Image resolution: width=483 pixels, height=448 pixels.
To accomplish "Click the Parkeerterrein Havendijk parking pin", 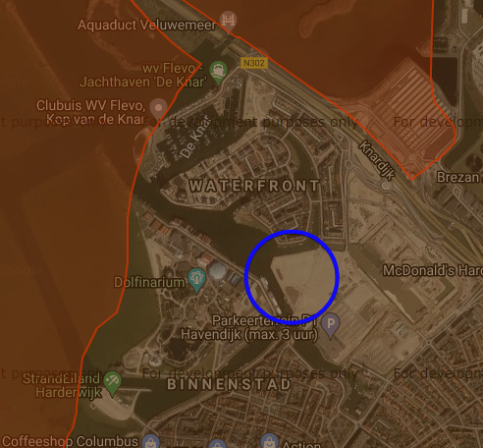I will 331,325.
